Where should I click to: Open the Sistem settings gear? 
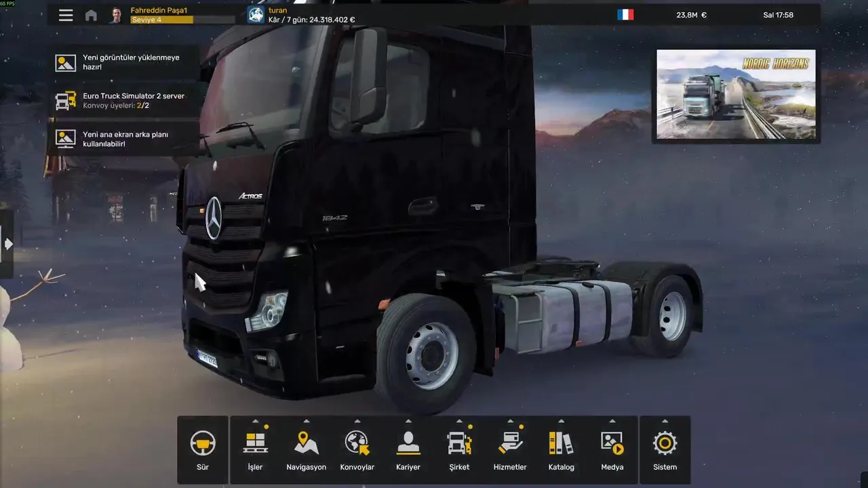click(x=665, y=450)
